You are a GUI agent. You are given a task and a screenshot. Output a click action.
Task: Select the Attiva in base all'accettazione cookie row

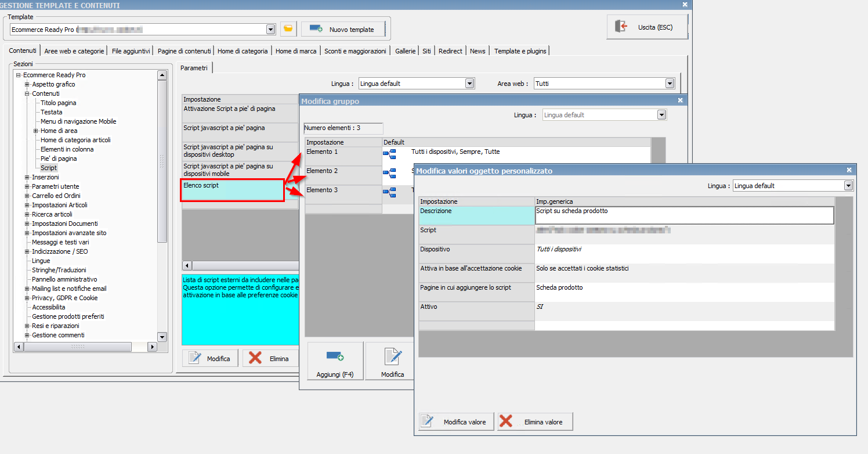coord(627,273)
